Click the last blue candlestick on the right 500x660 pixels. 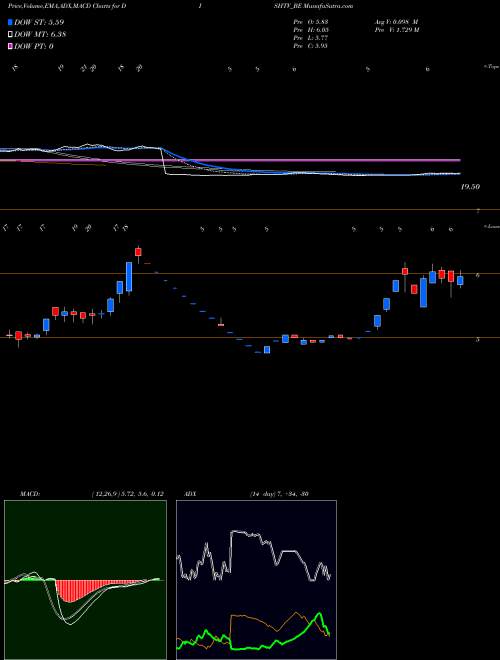click(460, 280)
